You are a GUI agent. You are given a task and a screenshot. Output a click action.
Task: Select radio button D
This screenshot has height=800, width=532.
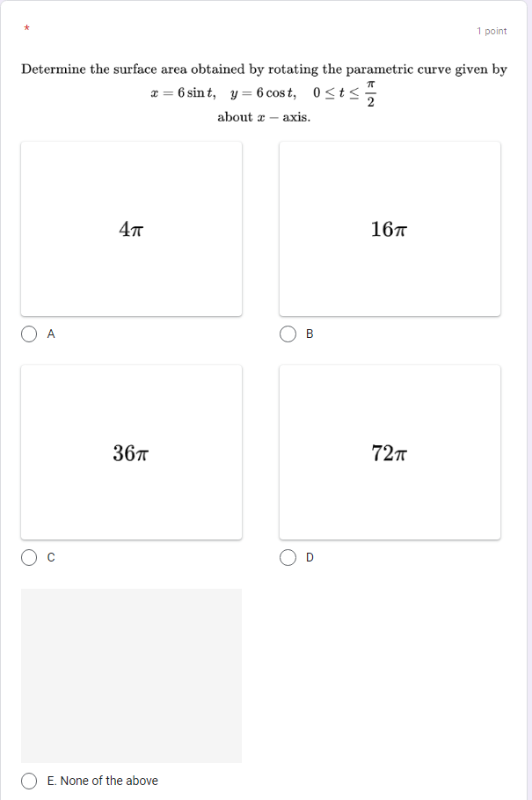pos(288,557)
